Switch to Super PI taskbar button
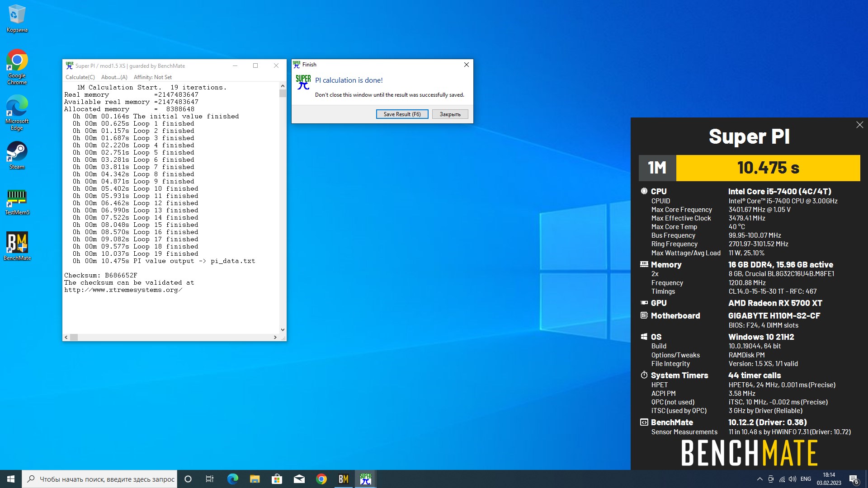 click(366, 479)
